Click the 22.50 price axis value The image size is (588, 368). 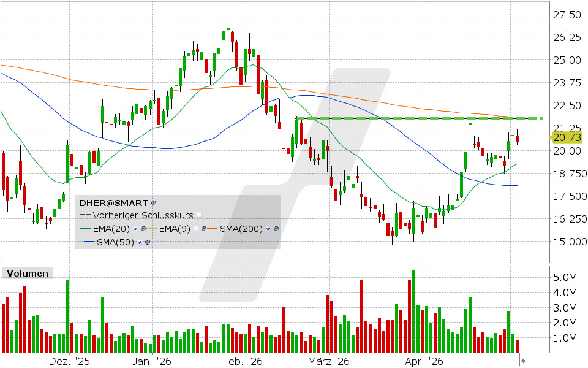click(567, 105)
